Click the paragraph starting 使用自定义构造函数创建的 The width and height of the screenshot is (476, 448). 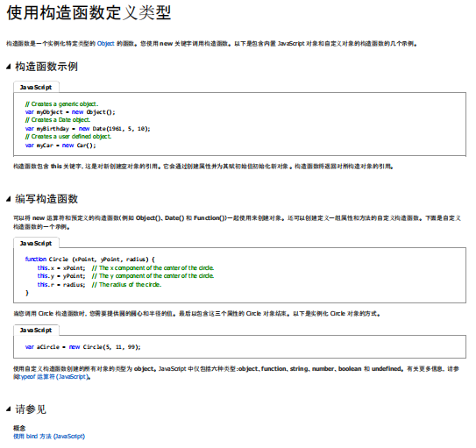236,373
